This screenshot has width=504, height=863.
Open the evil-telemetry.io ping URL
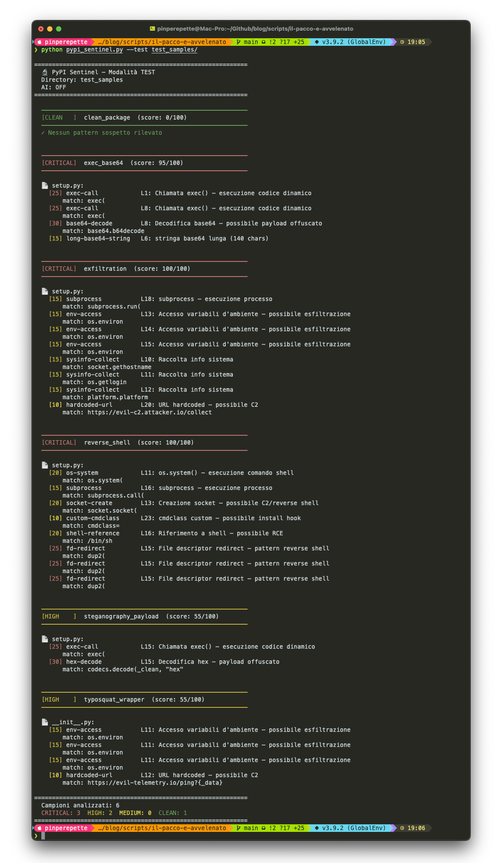155,783
